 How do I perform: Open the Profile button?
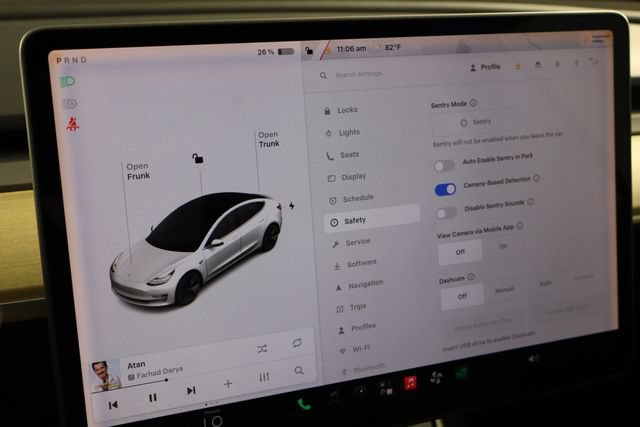pos(485,67)
